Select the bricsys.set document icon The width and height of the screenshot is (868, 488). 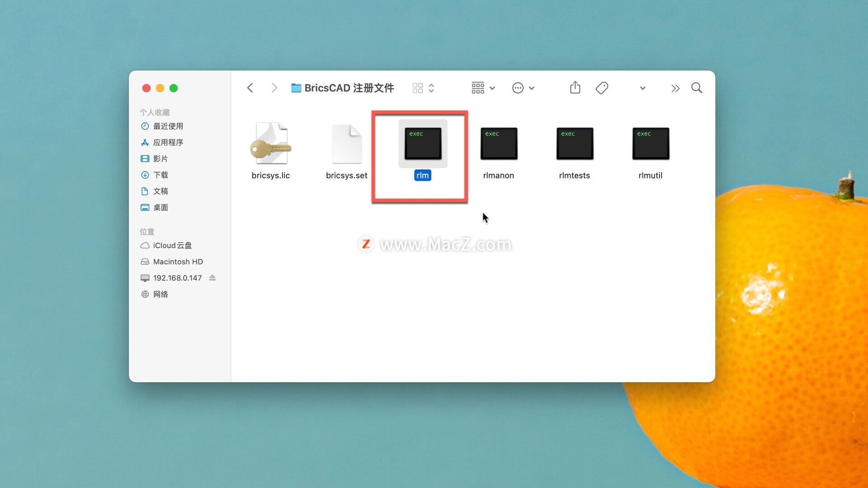pos(347,144)
